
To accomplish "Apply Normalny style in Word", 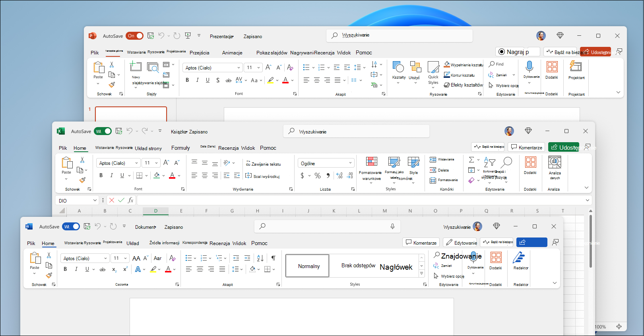I will pos(308,266).
